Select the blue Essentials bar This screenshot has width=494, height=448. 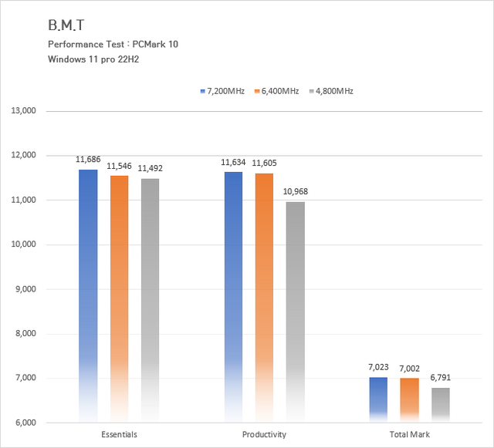[x=88, y=293]
